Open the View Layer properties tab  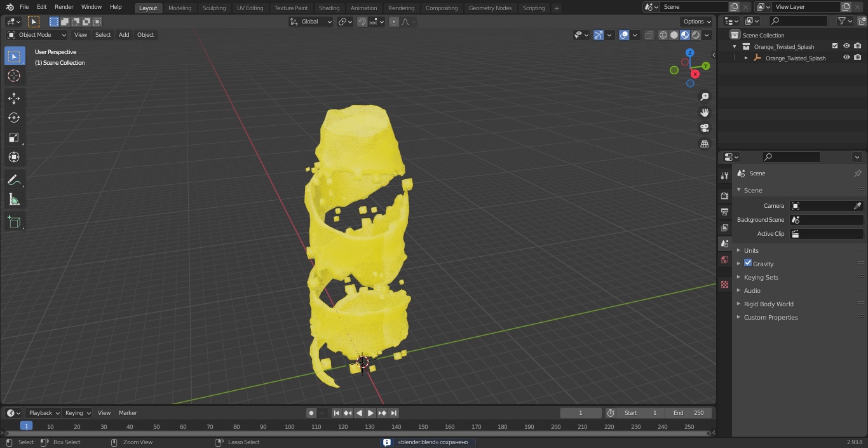724,227
